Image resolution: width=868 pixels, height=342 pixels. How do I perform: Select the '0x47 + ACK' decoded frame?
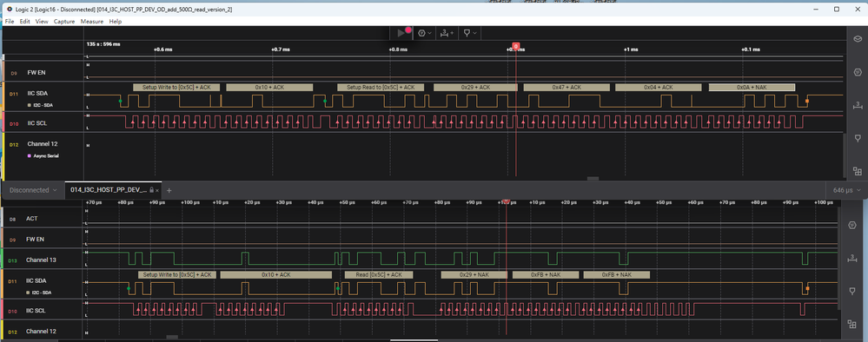567,88
